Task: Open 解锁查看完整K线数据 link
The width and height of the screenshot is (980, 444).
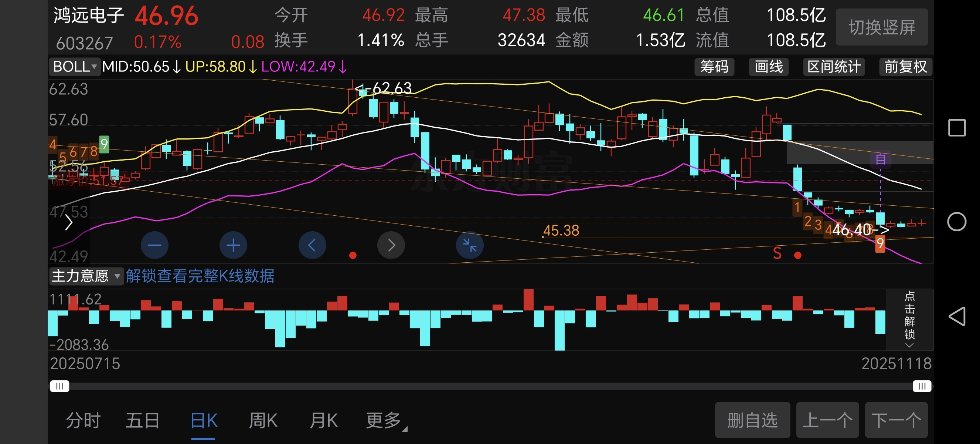Action: click(200, 276)
